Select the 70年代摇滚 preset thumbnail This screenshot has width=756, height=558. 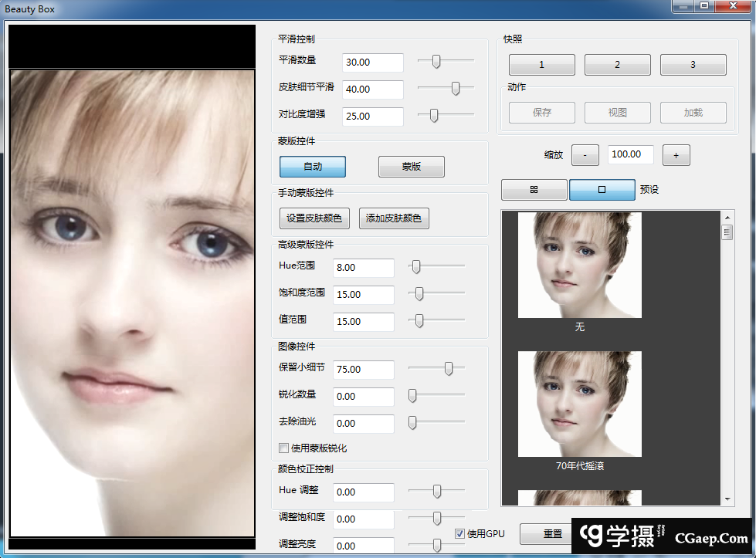[579, 404]
